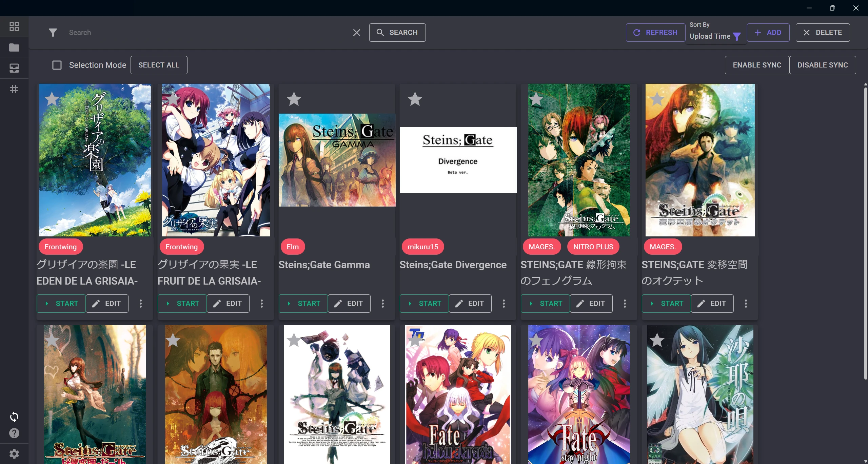Screen dimensions: 868x464
Task: Click START for Steins;Gate Divergence
Action: tap(424, 304)
